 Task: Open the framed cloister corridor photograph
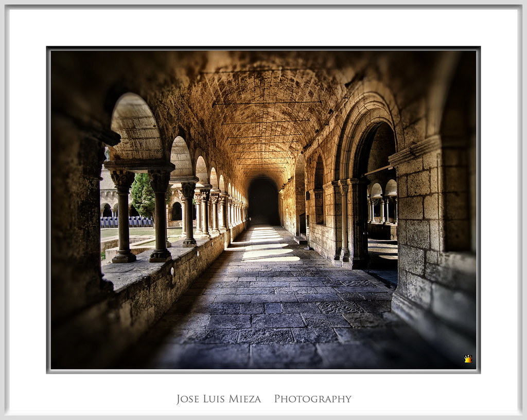(x=263, y=210)
